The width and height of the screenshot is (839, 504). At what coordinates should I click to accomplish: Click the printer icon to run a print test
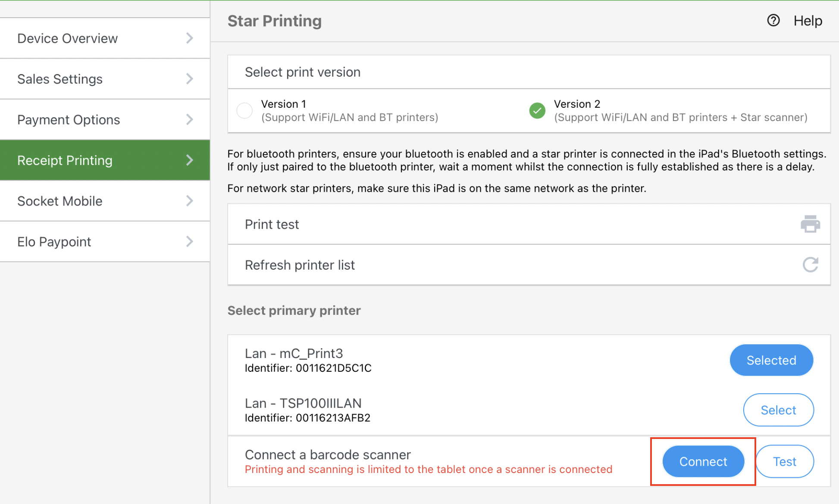[x=810, y=224]
